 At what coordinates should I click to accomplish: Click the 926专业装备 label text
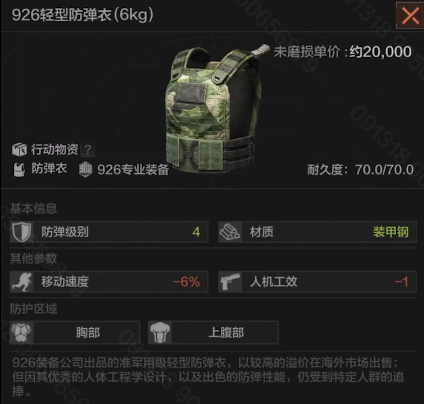[x=133, y=170]
